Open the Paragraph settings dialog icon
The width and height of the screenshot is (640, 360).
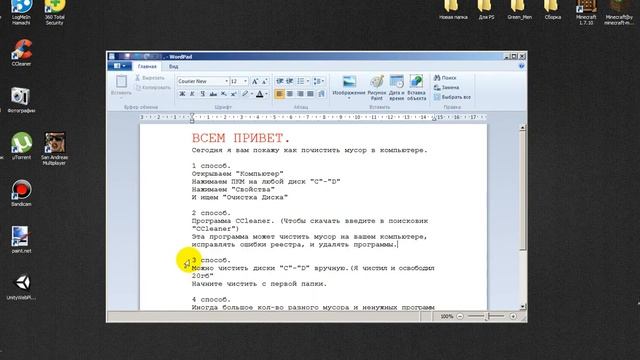[321, 94]
